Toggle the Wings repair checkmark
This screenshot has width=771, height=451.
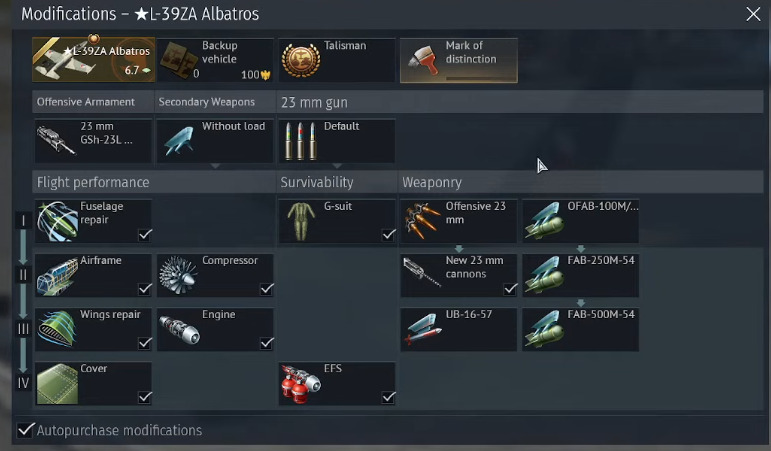(x=145, y=342)
